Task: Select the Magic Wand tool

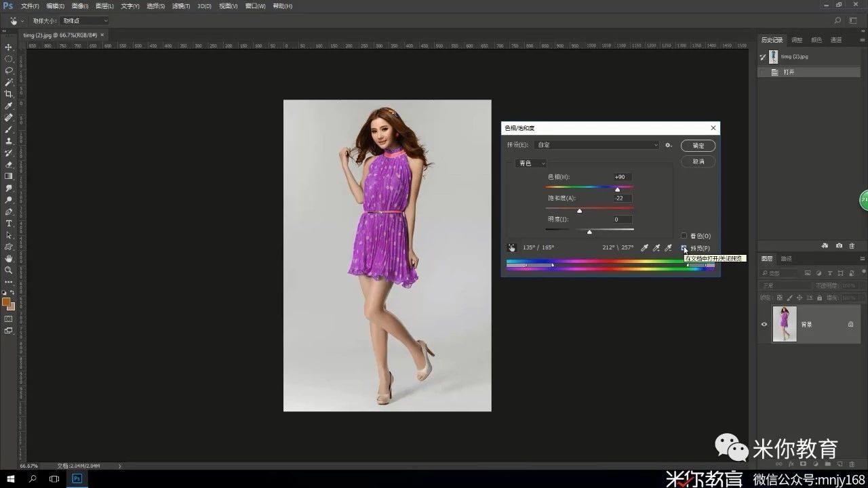Action: 9,82
